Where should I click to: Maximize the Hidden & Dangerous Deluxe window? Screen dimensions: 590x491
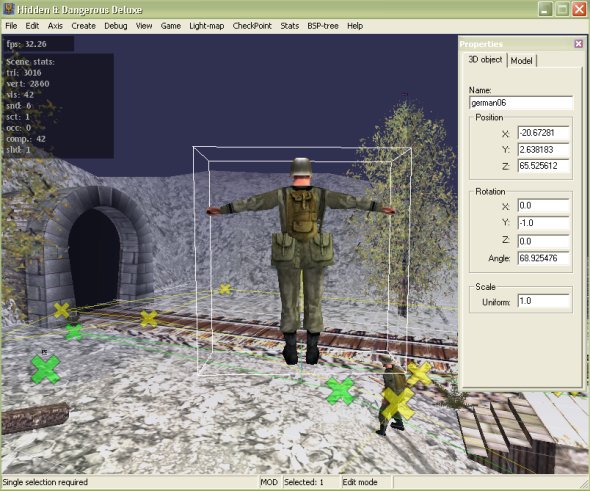click(562, 9)
